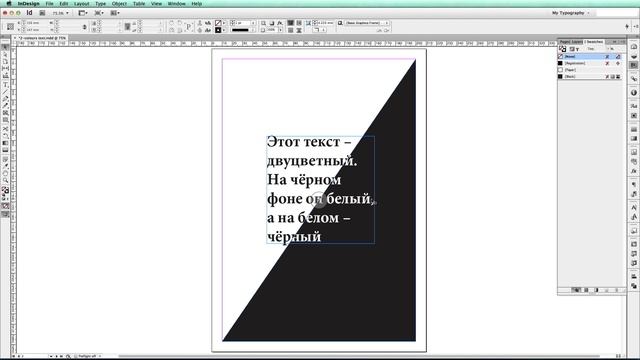The height and width of the screenshot is (360, 640).
Task: Choose the Pencil tool
Action: pyautogui.click(x=5, y=105)
